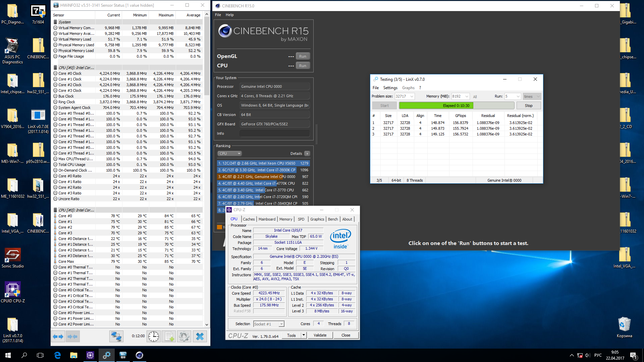This screenshot has width=644, height=362.
Task: Click HWiNFO collapse columns arrows button
Action: tap(72, 337)
